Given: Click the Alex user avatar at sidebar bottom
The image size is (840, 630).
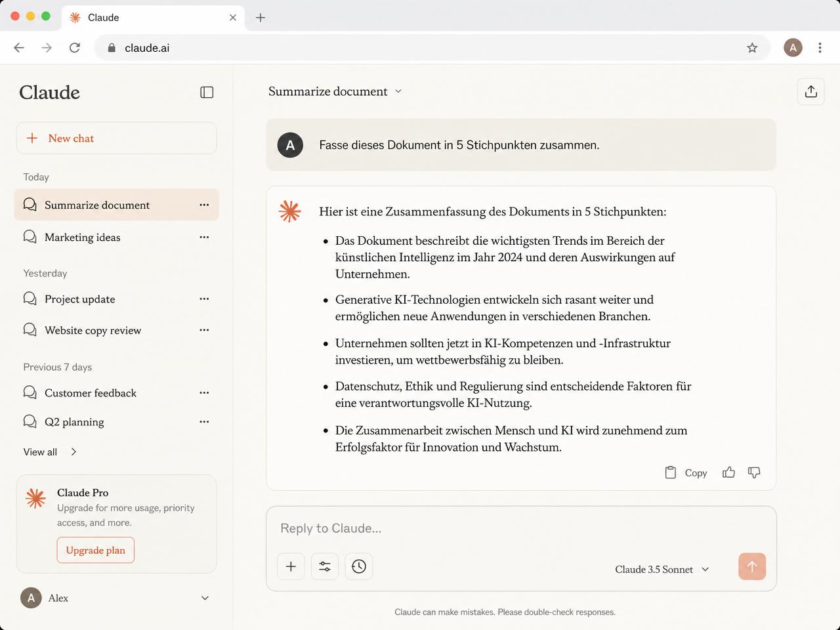Looking at the screenshot, I should [x=31, y=598].
